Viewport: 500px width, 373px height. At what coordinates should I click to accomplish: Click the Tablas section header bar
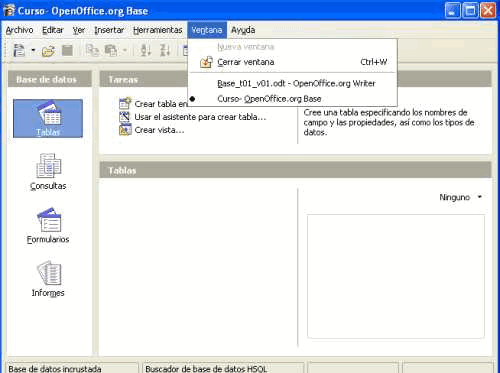click(295, 170)
